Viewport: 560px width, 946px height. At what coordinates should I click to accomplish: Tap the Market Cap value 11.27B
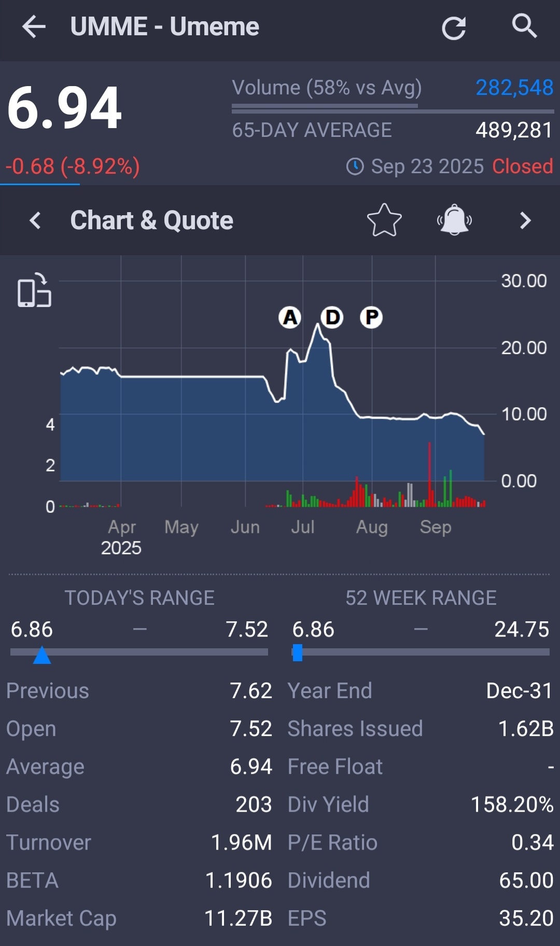tap(239, 918)
